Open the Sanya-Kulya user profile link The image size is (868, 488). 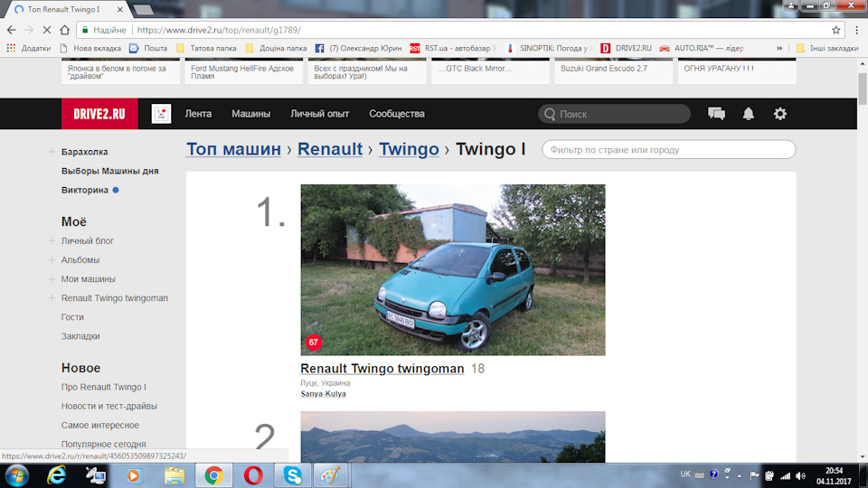(x=324, y=394)
